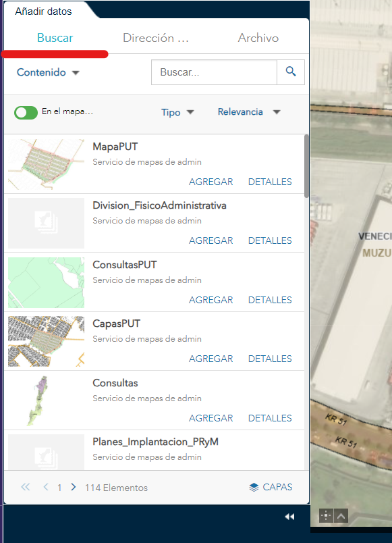Open DETALLES for CapasPUT

(x=270, y=359)
